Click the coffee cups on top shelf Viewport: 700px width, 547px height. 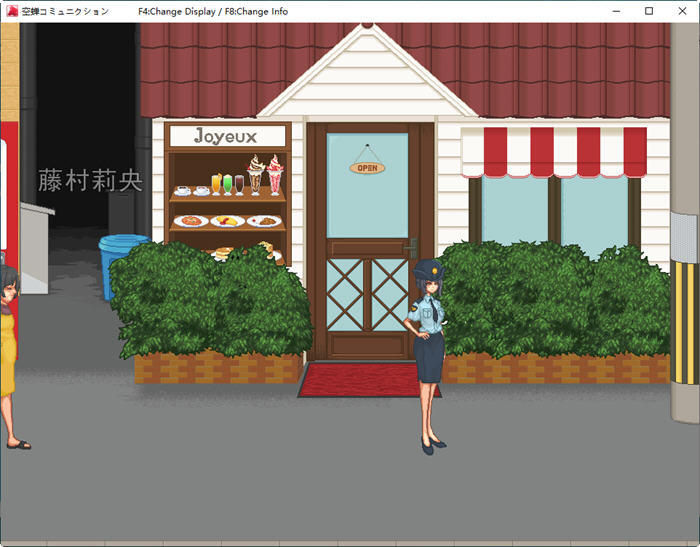tap(191, 190)
